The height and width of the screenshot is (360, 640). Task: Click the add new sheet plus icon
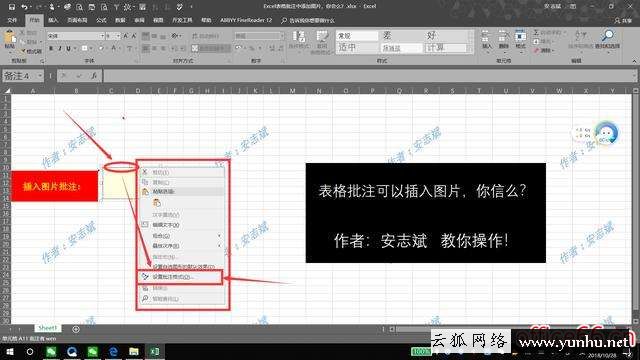(76, 329)
